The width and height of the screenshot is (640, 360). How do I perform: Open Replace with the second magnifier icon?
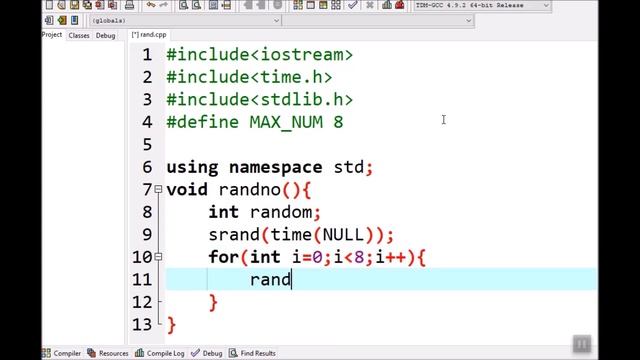click(196, 5)
